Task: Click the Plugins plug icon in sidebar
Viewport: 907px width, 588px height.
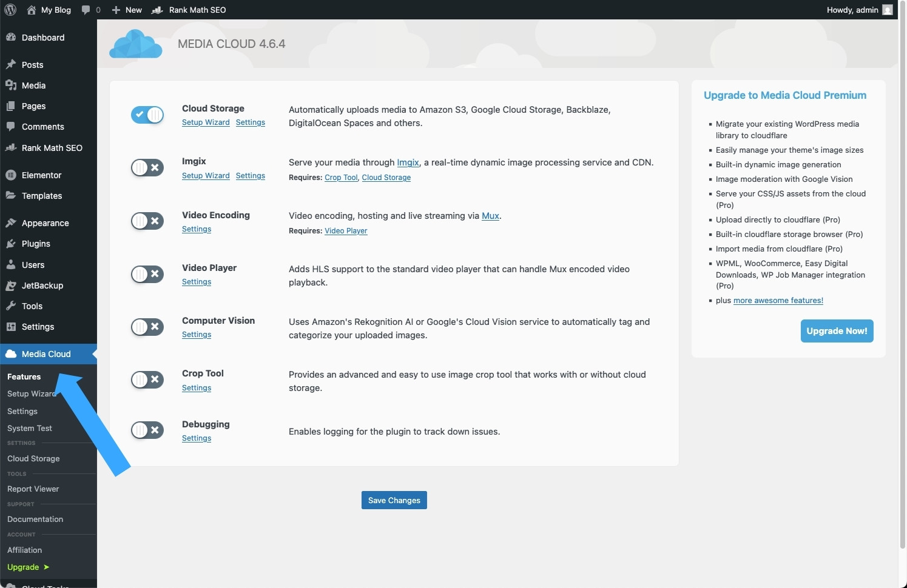Action: tap(11, 244)
